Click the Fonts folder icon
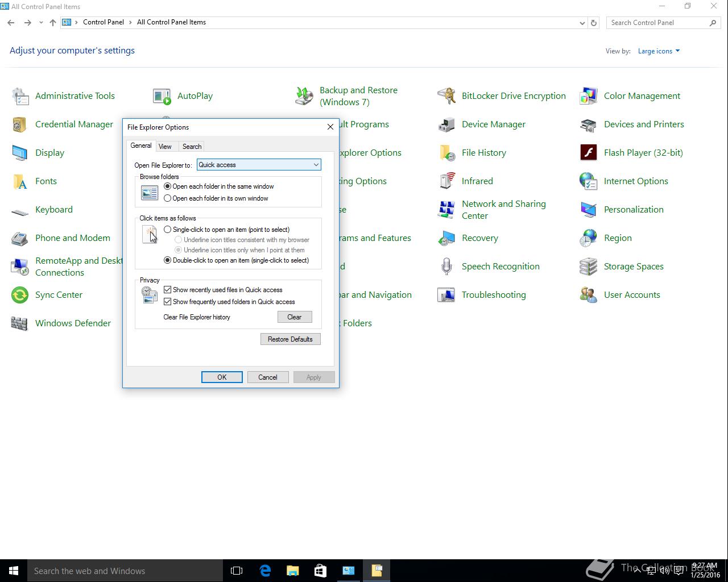The image size is (728, 582). [x=20, y=181]
